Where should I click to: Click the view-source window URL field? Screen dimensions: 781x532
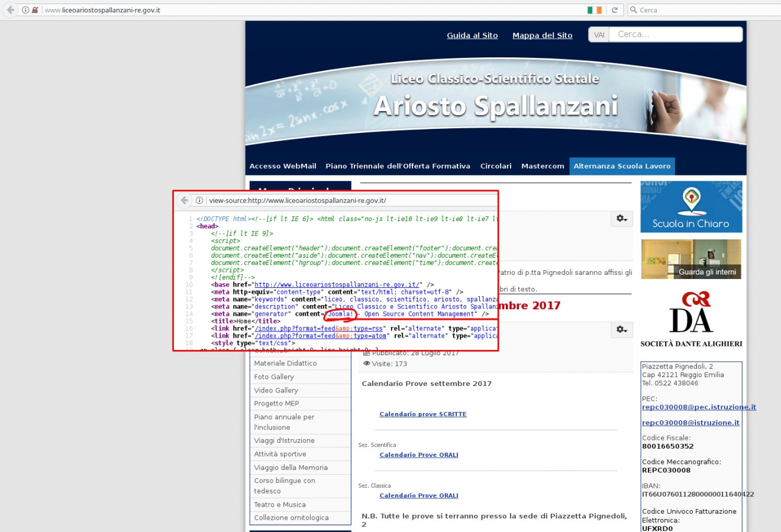(x=352, y=200)
